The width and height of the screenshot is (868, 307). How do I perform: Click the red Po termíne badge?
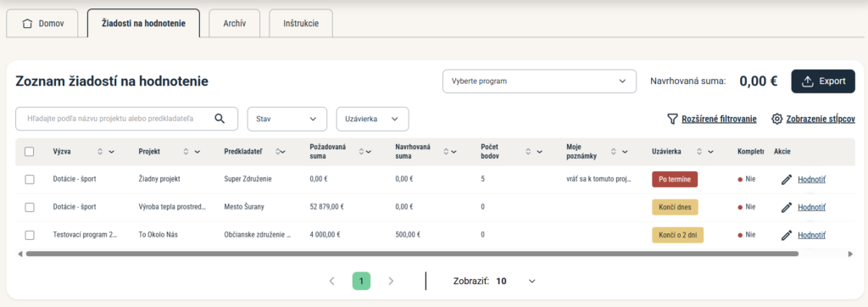(675, 180)
